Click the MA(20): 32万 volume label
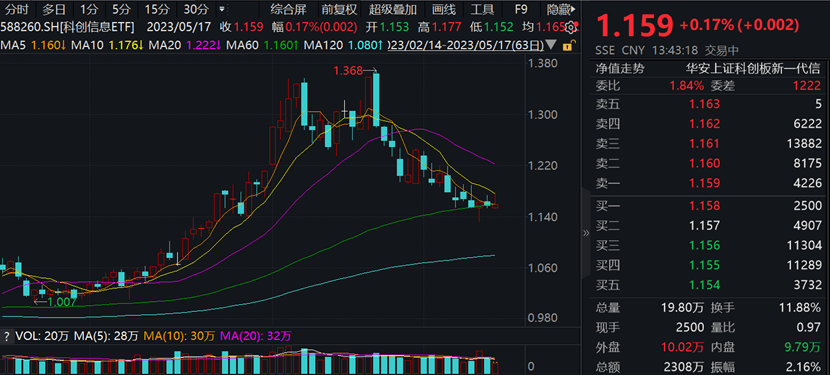Image resolution: width=830 pixels, height=375 pixels. tap(256, 336)
